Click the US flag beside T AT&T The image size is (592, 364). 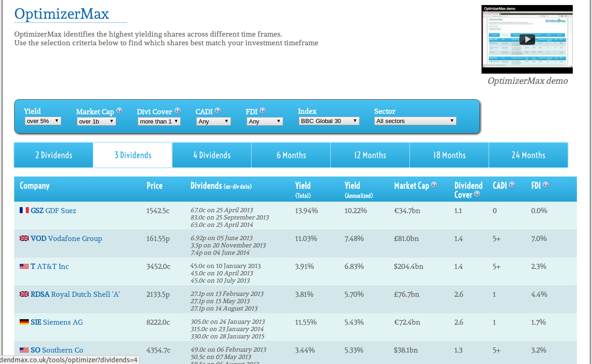(24, 266)
